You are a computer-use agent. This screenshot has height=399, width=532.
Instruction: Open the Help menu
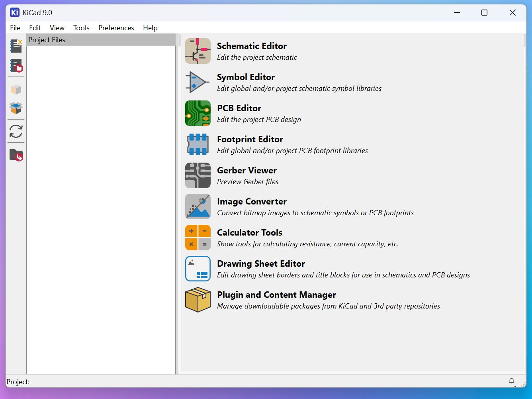click(x=151, y=28)
